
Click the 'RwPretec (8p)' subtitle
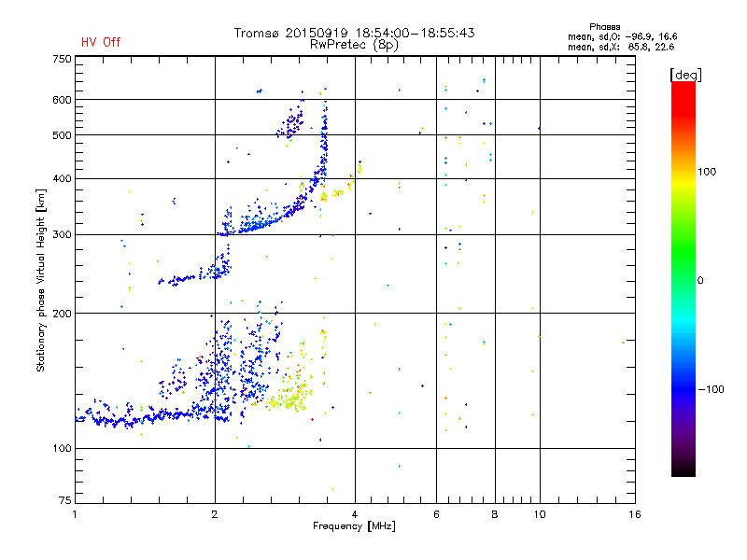tap(354, 45)
